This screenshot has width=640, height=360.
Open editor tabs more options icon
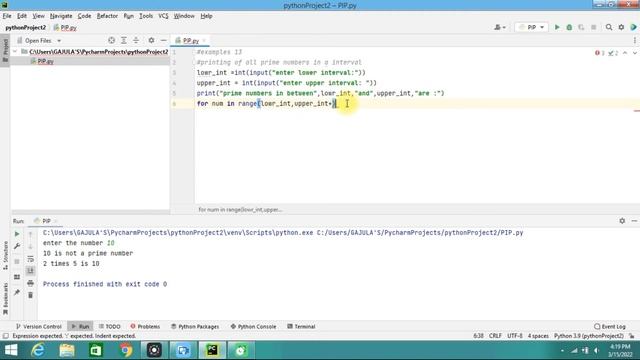pos(635,40)
